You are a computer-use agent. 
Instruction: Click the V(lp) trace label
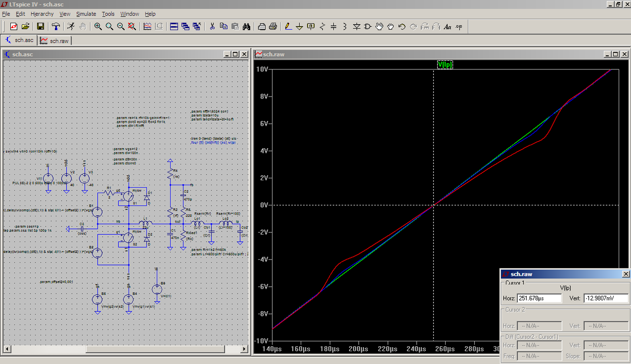445,65
